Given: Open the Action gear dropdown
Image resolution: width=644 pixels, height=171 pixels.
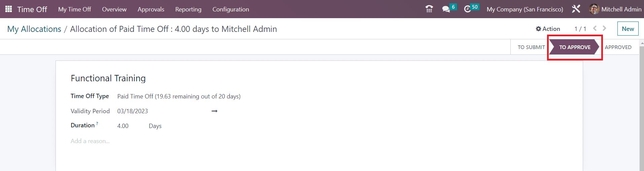Looking at the screenshot, I should [x=548, y=29].
